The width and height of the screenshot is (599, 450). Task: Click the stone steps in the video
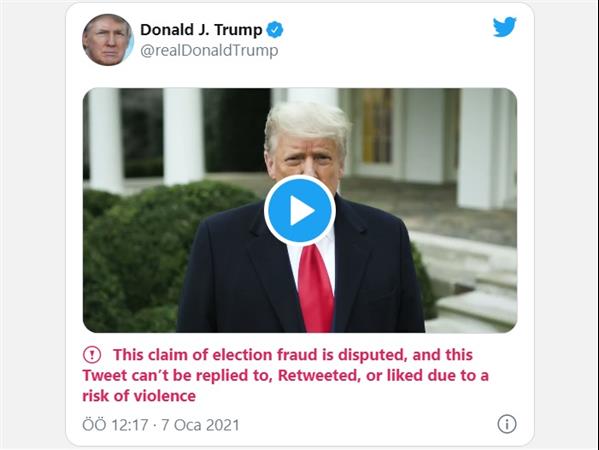(x=474, y=290)
